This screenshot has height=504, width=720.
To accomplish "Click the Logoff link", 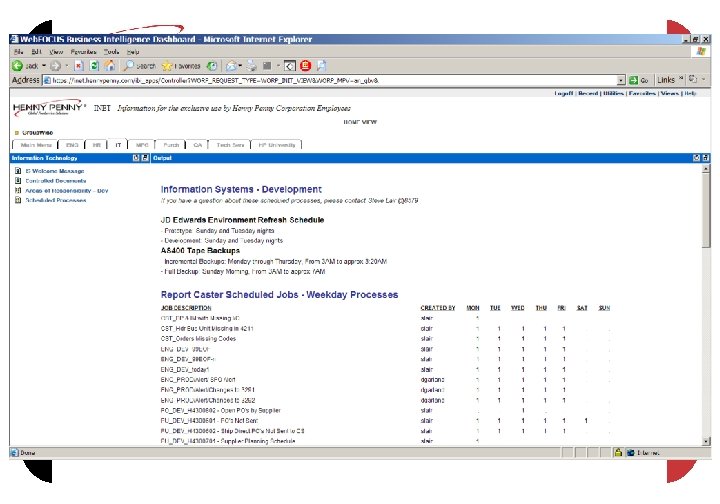I will click(x=563, y=93).
